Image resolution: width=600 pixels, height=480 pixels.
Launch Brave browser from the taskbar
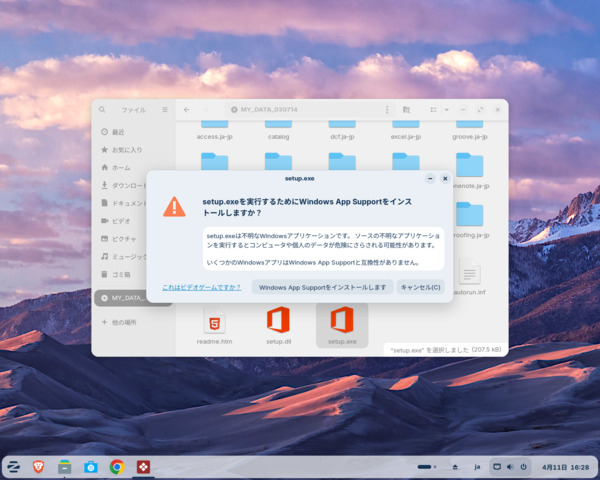pos(38,467)
